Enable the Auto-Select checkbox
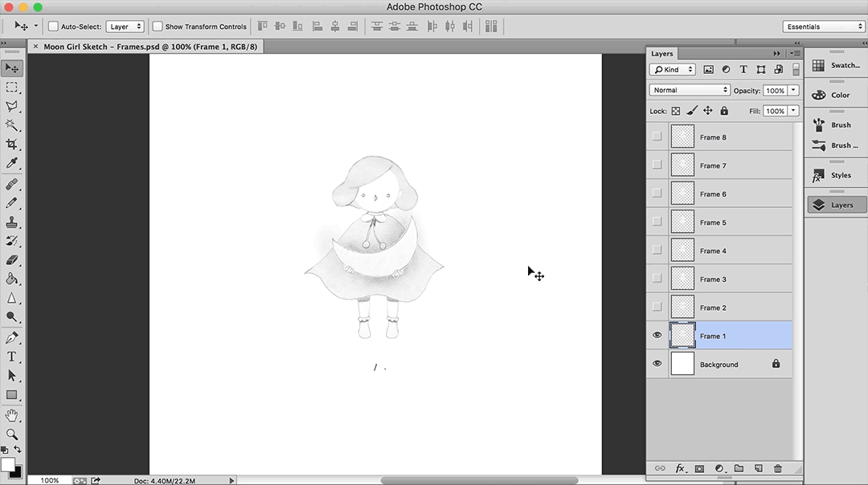Viewport: 868px width, 485px height. point(53,26)
